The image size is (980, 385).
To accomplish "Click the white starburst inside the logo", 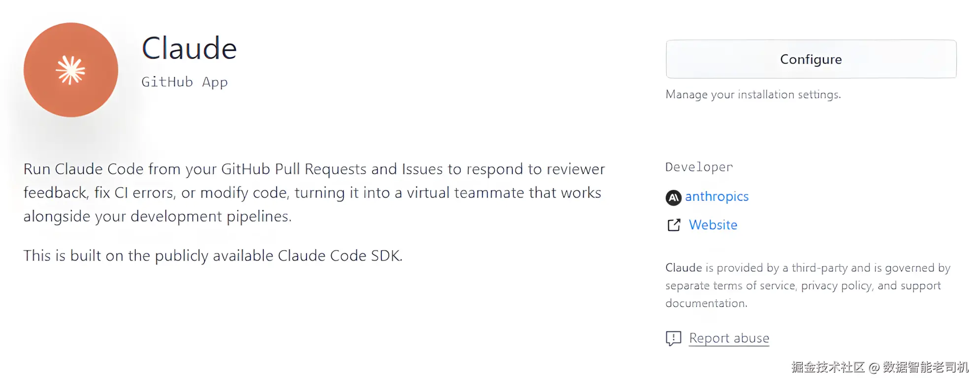I will click(x=70, y=70).
